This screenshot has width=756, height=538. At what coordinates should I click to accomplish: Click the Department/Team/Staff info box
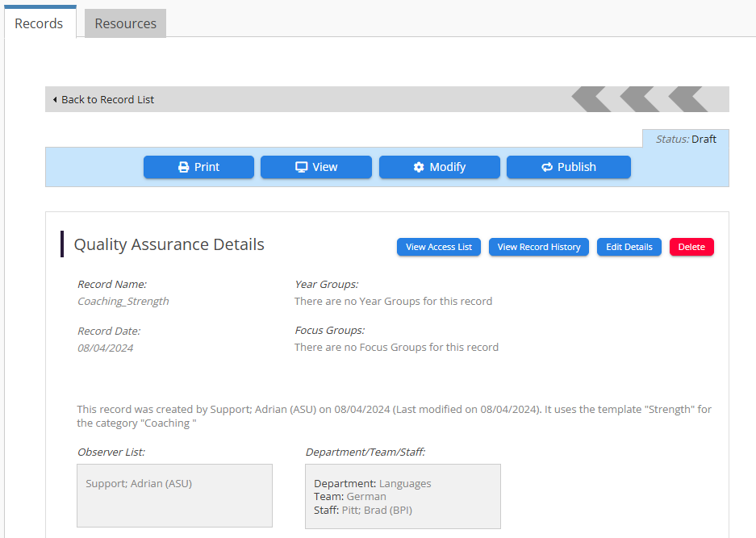click(403, 496)
